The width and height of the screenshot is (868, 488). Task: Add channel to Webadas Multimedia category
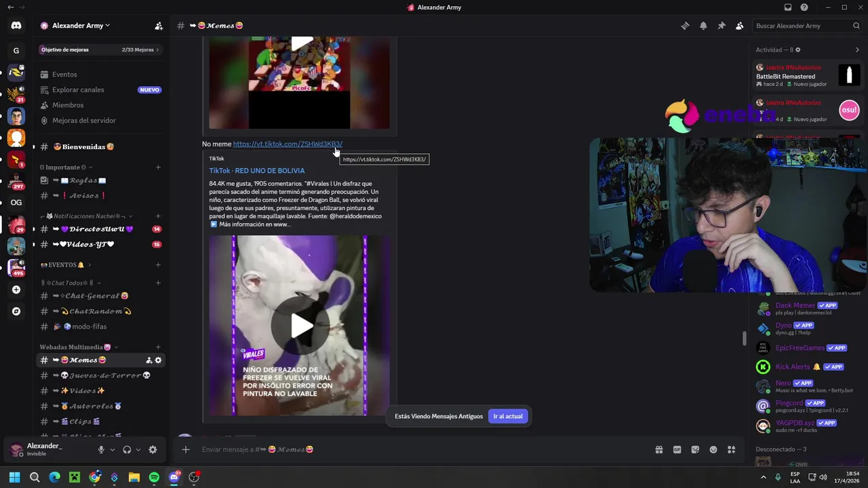tap(158, 347)
